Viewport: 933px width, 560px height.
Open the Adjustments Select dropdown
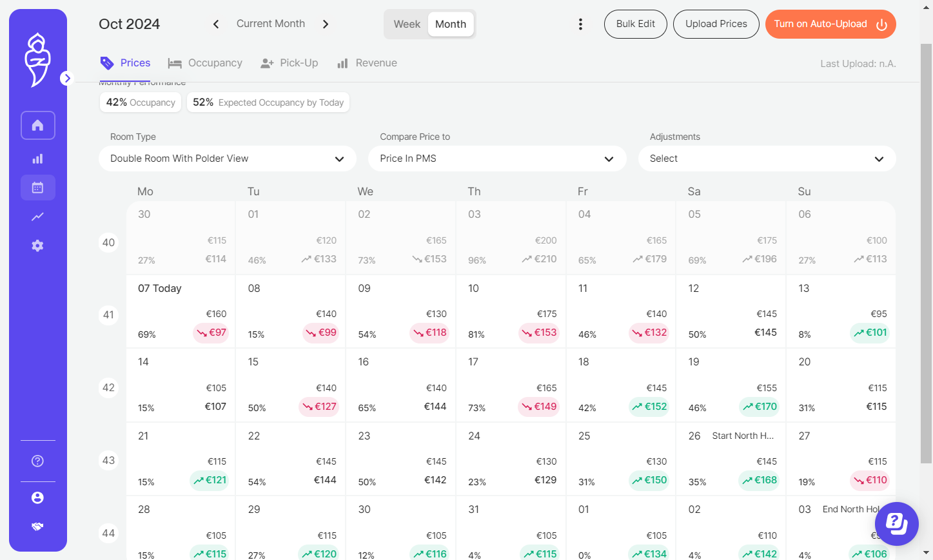point(767,159)
